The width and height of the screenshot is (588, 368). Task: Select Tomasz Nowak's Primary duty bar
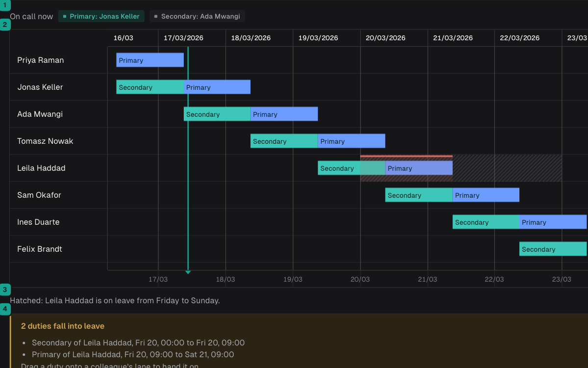coord(351,141)
